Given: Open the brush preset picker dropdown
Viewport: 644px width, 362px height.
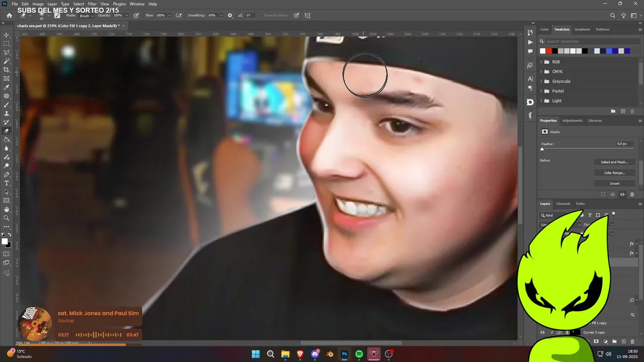Looking at the screenshot, I should 48,16.
